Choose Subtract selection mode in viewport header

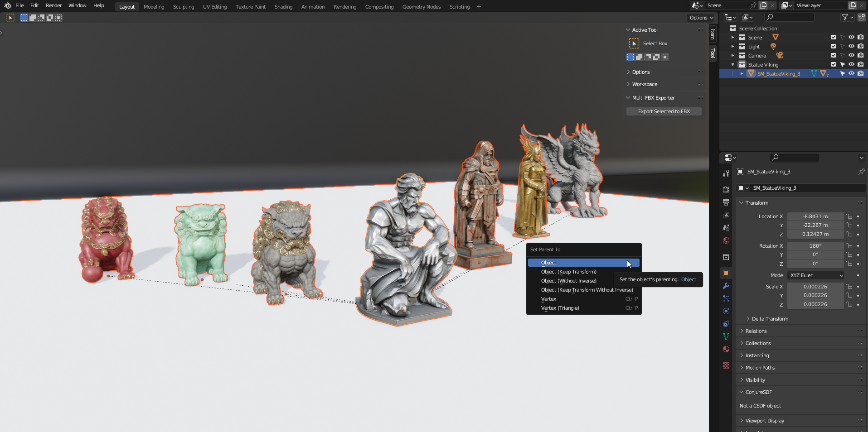(x=41, y=18)
